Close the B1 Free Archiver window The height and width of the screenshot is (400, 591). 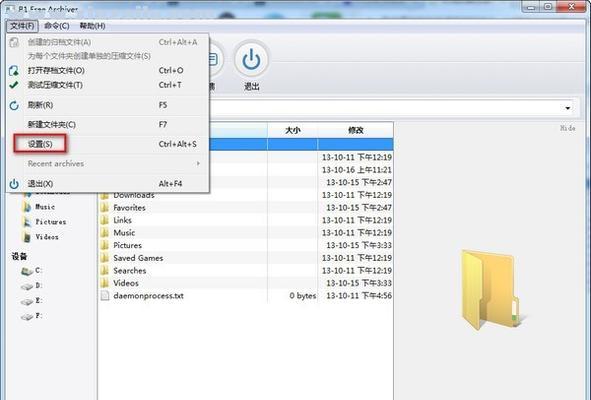click(571, 6)
